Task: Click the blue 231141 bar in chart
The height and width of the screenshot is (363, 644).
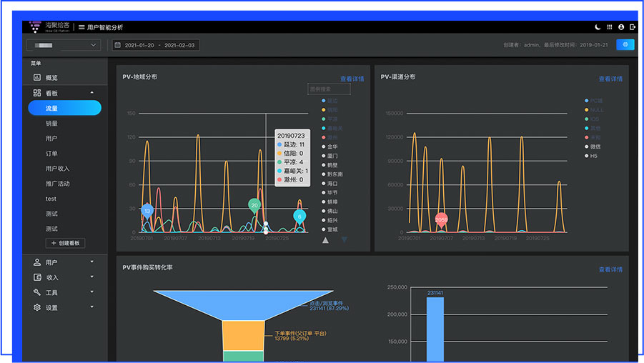Action: tap(435, 329)
